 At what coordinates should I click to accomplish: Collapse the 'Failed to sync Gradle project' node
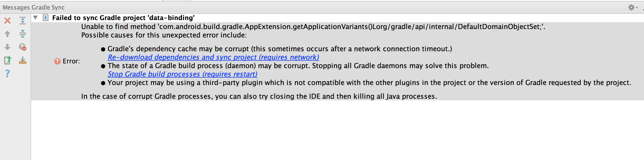point(35,18)
